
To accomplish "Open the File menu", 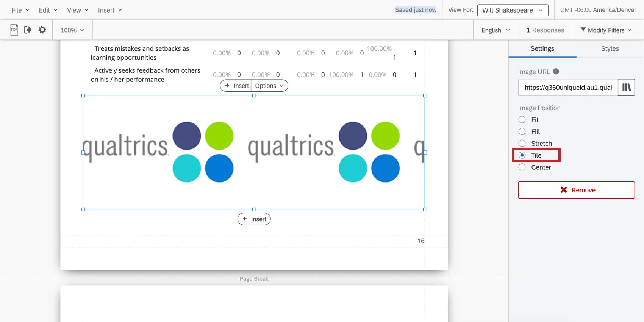I will click(20, 10).
